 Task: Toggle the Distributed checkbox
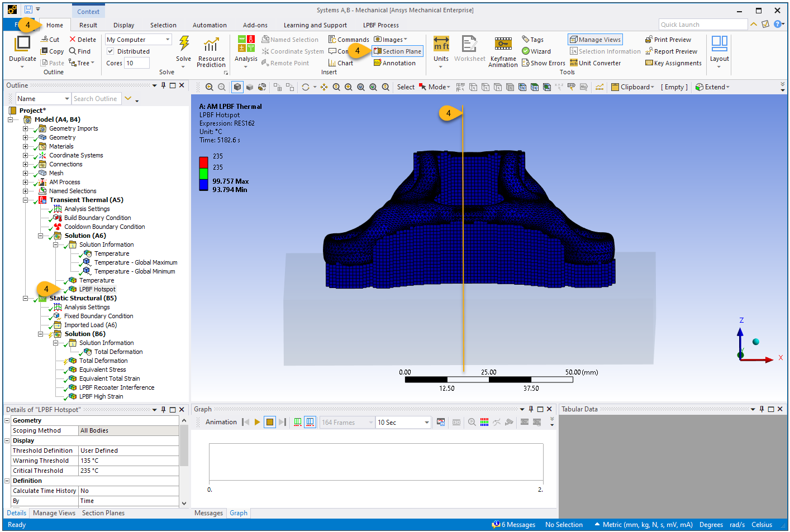pos(111,51)
